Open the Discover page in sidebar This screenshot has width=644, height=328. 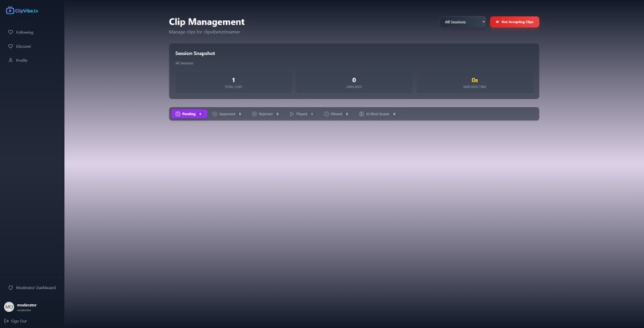20,46
